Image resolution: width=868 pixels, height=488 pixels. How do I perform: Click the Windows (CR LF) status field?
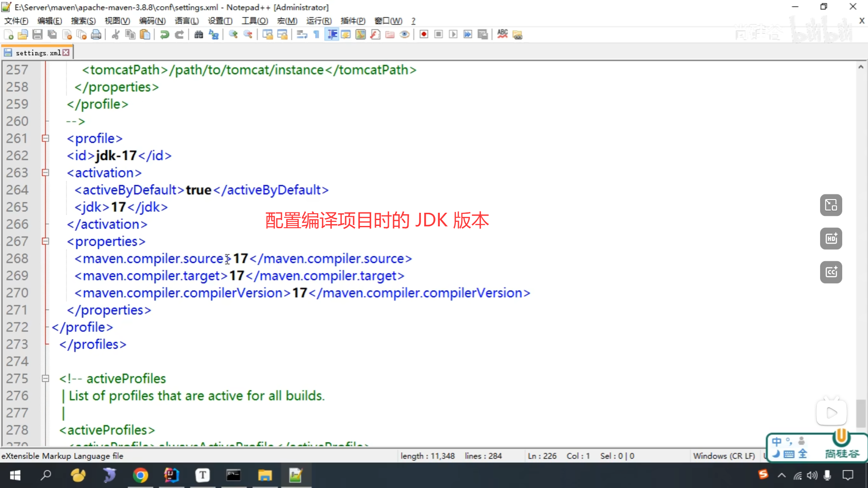click(724, 456)
